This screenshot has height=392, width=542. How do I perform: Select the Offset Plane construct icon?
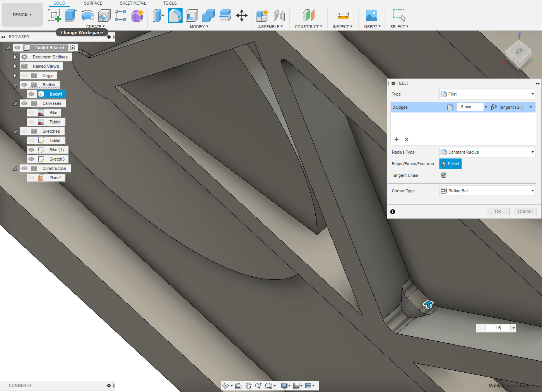coord(308,15)
